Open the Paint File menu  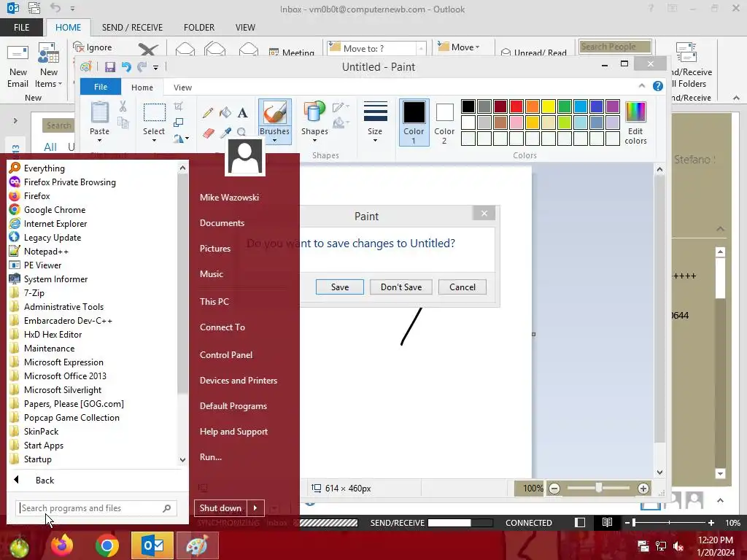click(x=101, y=87)
